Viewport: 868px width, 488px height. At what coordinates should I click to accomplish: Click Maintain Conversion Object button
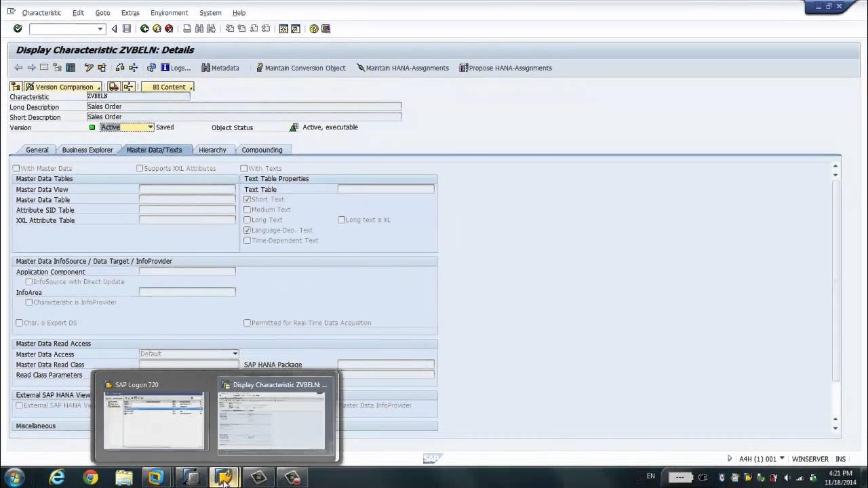pyautogui.click(x=300, y=68)
